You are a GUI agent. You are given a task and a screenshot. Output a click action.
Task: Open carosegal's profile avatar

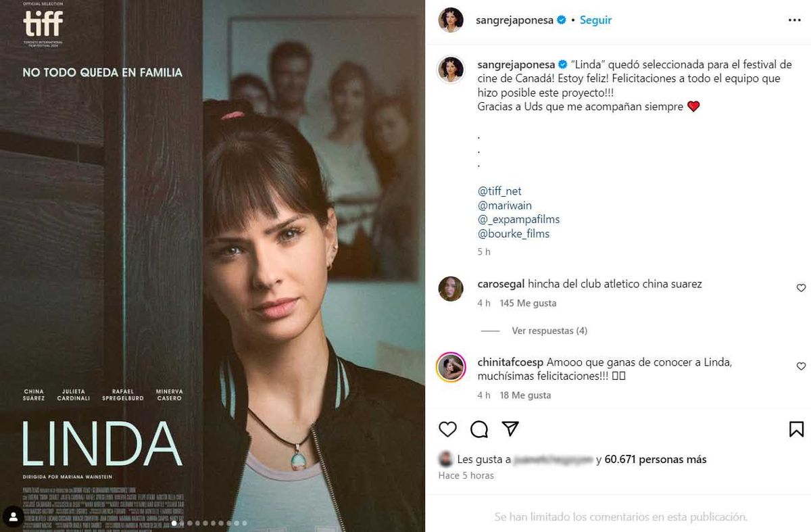(451, 289)
